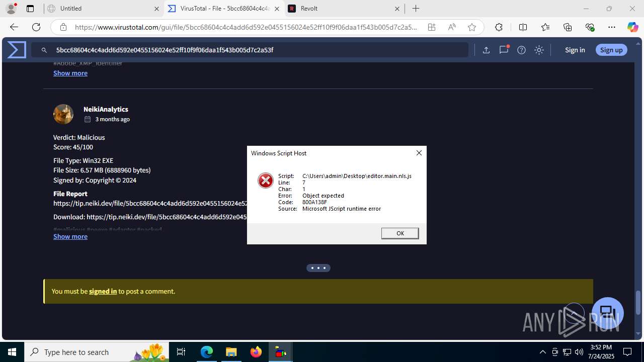644x362 pixels.
Task: Open the Windows Start menu
Action: 12,352
